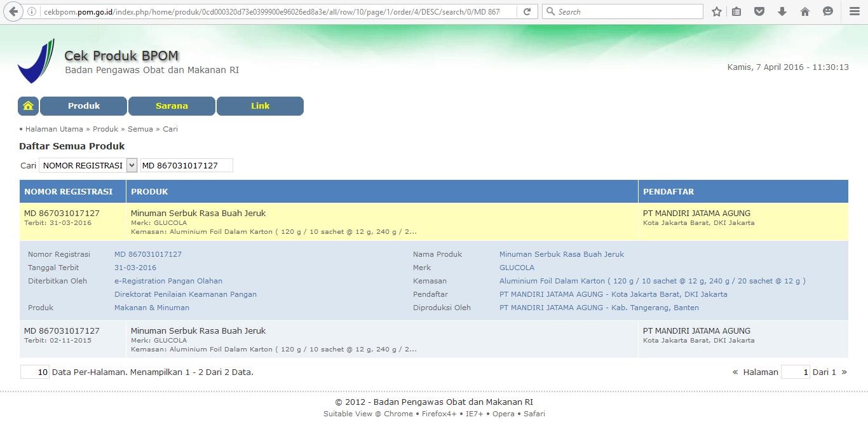The width and height of the screenshot is (868, 422).
Task: Click Direktorat Penilaian Keamanan Pangan text
Action: click(186, 294)
